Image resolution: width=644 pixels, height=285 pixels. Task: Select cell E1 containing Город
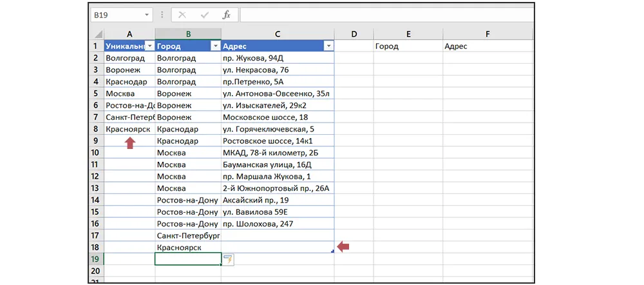coord(407,46)
